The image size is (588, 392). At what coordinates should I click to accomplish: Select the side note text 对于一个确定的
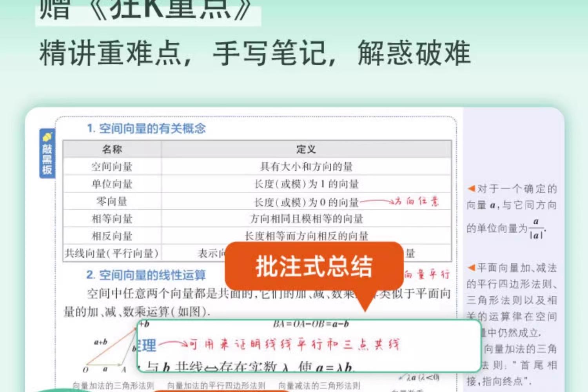517,189
